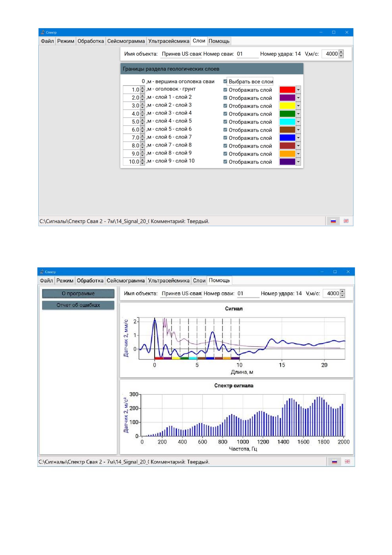Click the Отчет об ошибках button
This screenshot has width=392, height=555.
point(78,305)
